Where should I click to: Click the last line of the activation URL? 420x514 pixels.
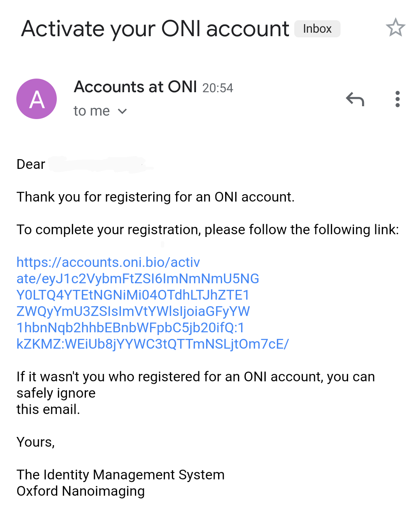152,344
